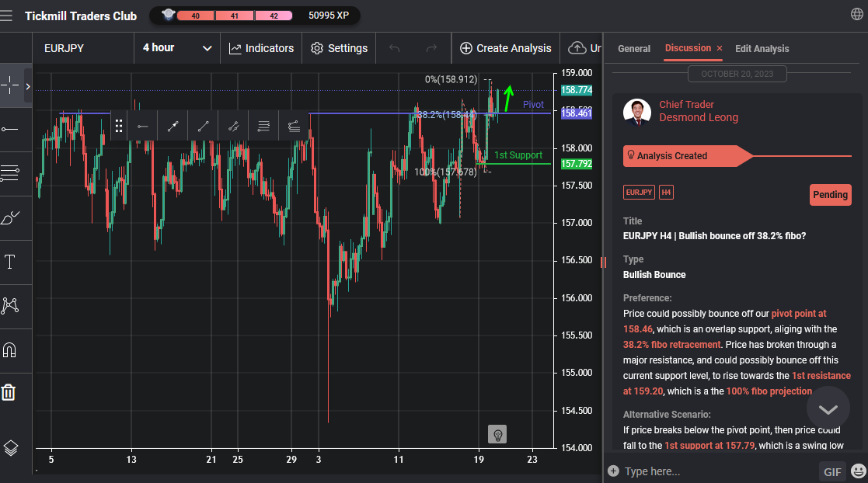Click the plus attachment icon by message field
This screenshot has height=483, width=868.
tap(613, 471)
